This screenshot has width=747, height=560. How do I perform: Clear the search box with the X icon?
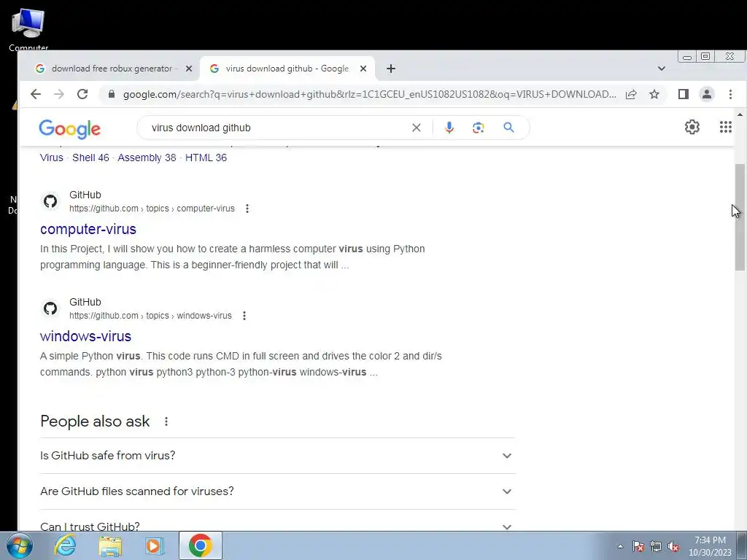[x=417, y=128]
